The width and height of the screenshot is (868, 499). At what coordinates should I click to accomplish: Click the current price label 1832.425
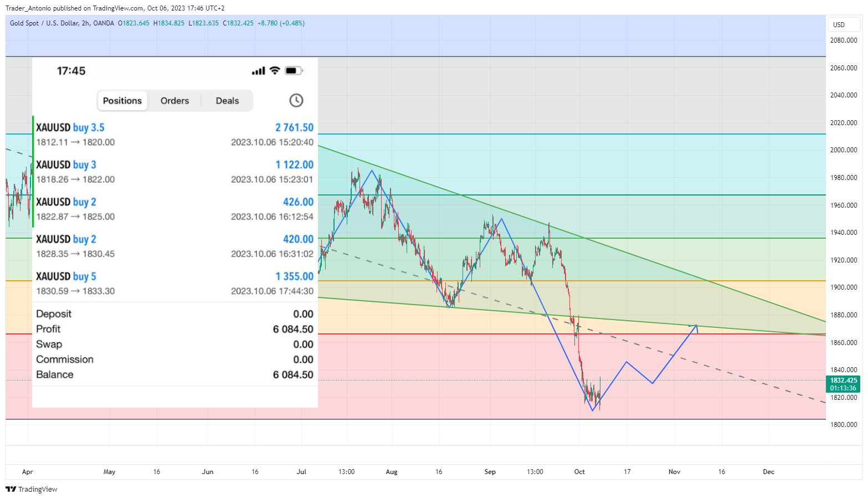pyautogui.click(x=843, y=380)
